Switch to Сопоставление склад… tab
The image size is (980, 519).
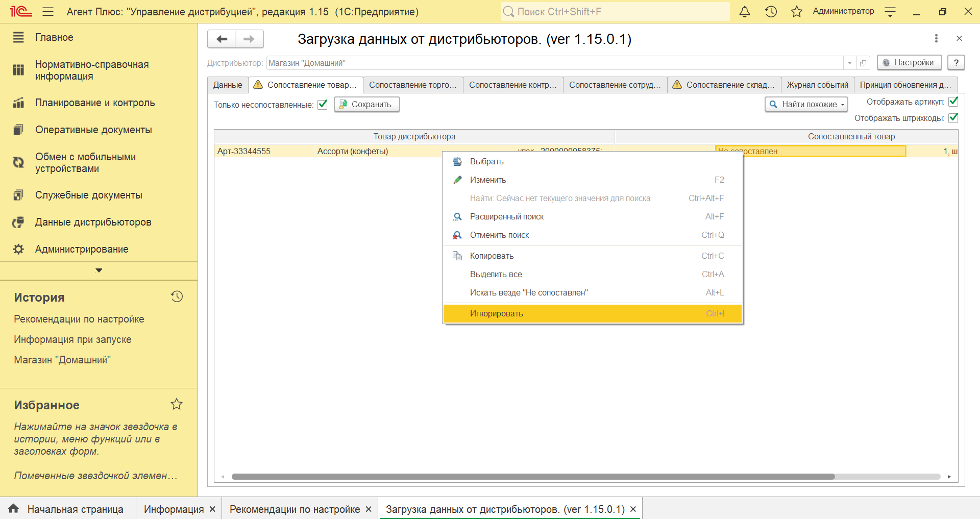tap(724, 85)
